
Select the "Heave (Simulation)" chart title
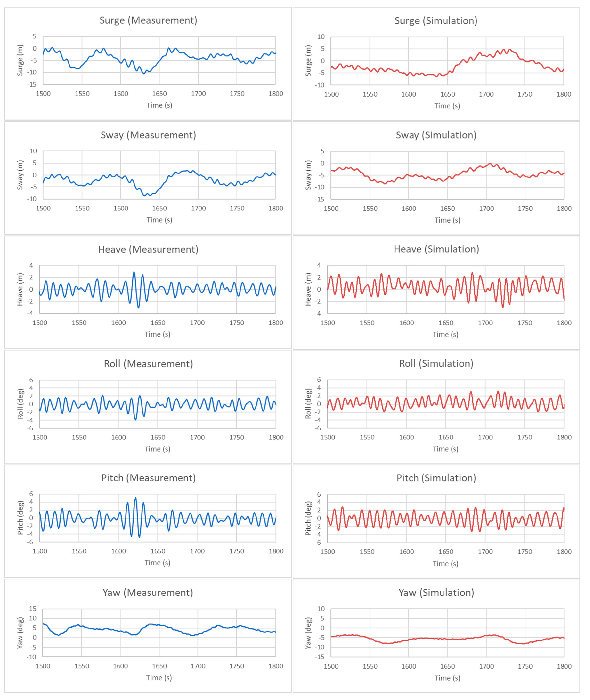coord(436,249)
